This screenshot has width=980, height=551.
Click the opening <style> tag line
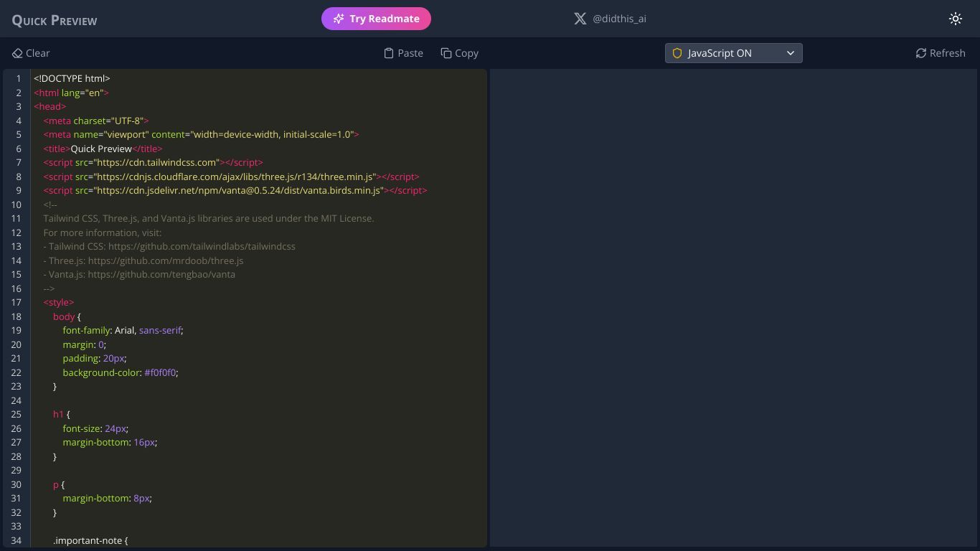[x=58, y=302]
